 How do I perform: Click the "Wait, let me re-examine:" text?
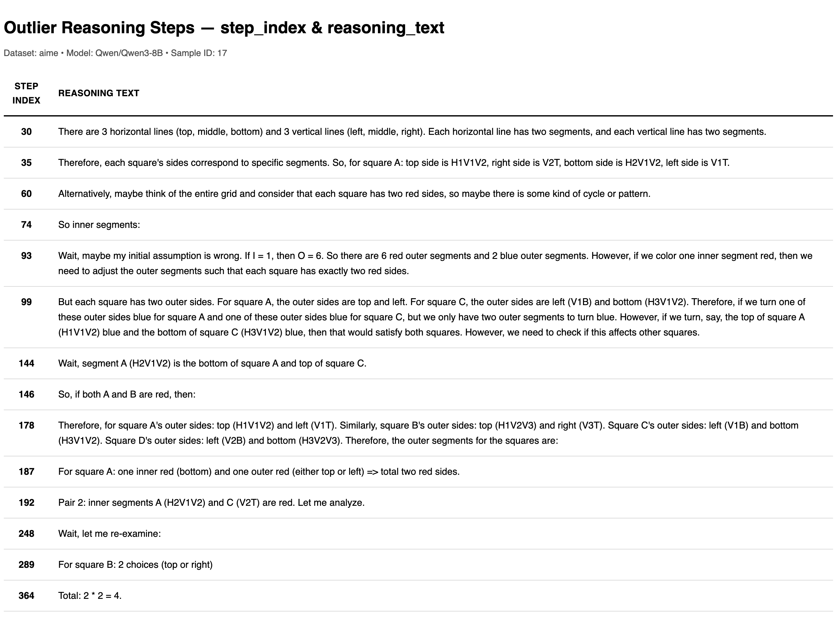(x=110, y=533)
